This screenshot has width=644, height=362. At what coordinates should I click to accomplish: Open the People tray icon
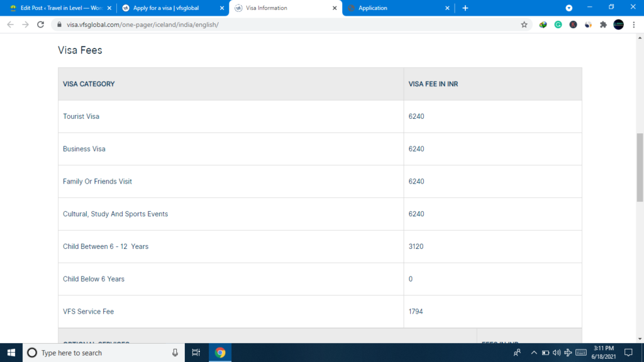[x=517, y=353]
